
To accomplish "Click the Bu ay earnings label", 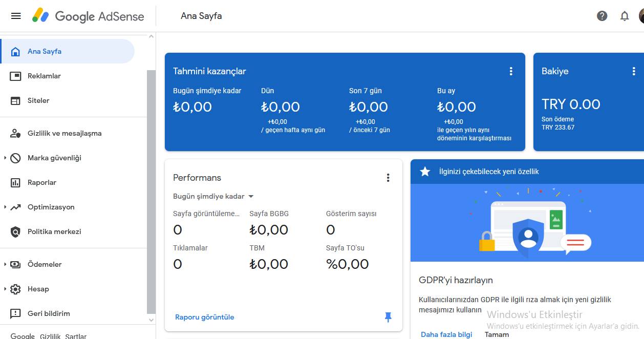I will [x=446, y=91].
